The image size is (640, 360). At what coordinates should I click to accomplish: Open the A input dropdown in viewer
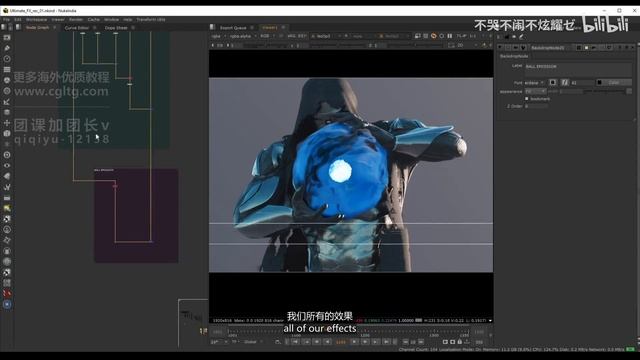pyautogui.click(x=325, y=36)
